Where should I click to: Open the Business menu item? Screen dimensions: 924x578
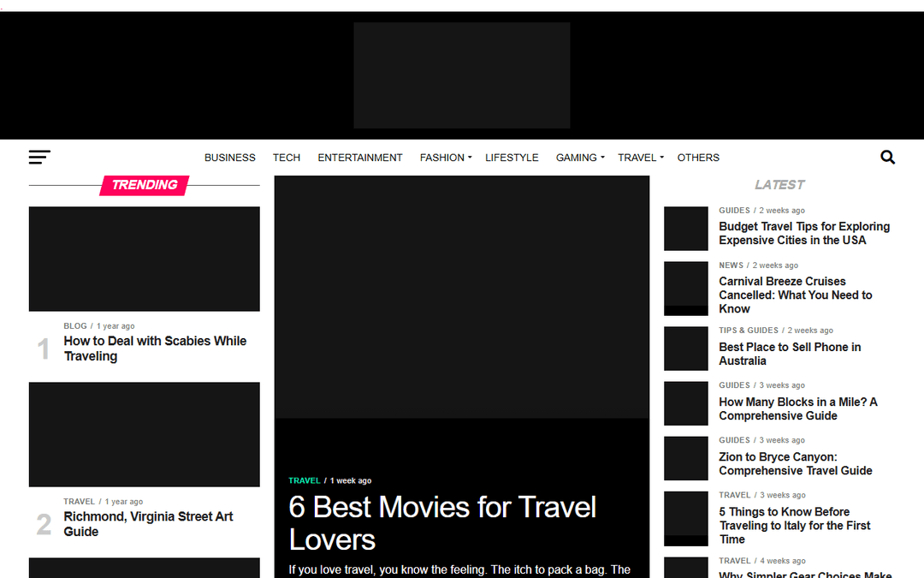(230, 158)
